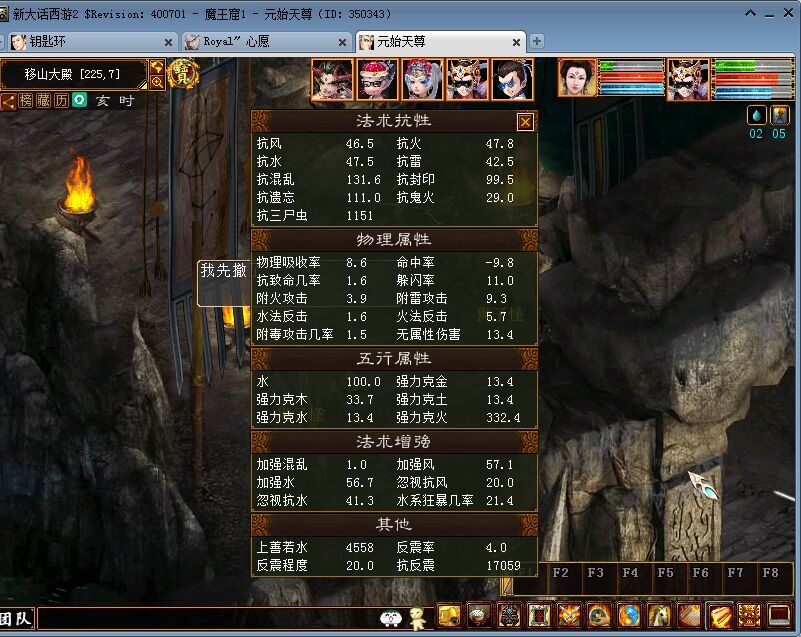Click the pet portrait beside the right status bars
Screen dimensions: 801x637
(688, 79)
